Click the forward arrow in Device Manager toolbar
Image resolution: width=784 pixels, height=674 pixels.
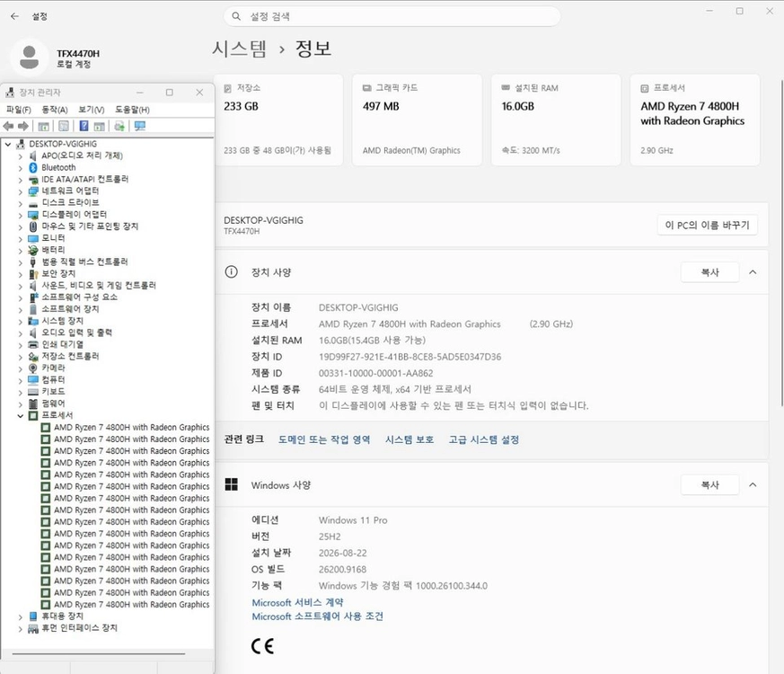(x=23, y=126)
